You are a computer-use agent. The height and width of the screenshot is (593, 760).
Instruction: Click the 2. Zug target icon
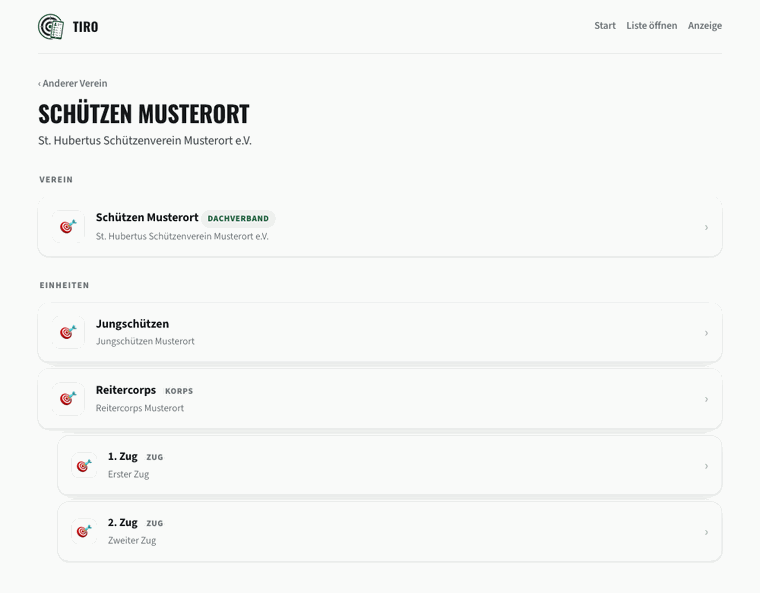pyautogui.click(x=84, y=531)
